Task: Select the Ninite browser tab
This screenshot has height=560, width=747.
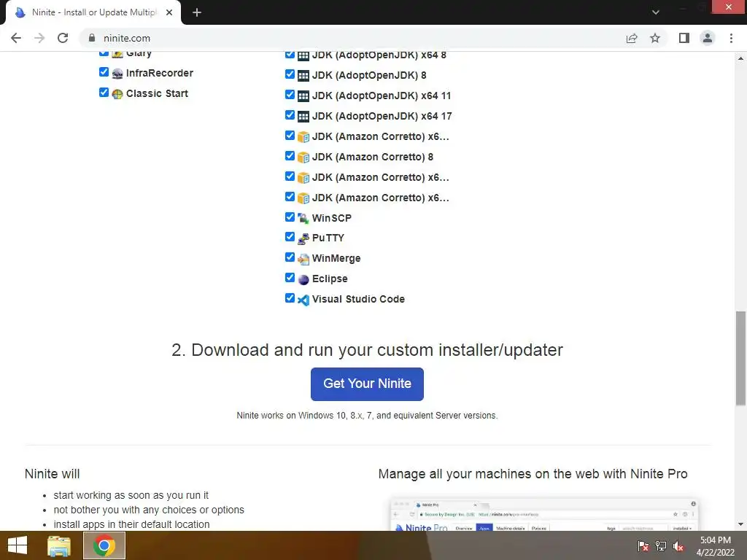Action: tap(93, 13)
